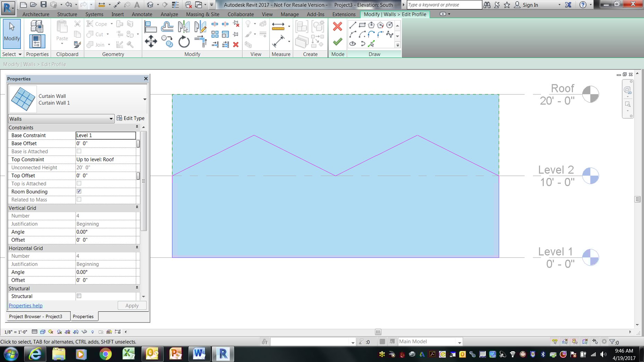Activate the Rotate tool

(x=184, y=42)
